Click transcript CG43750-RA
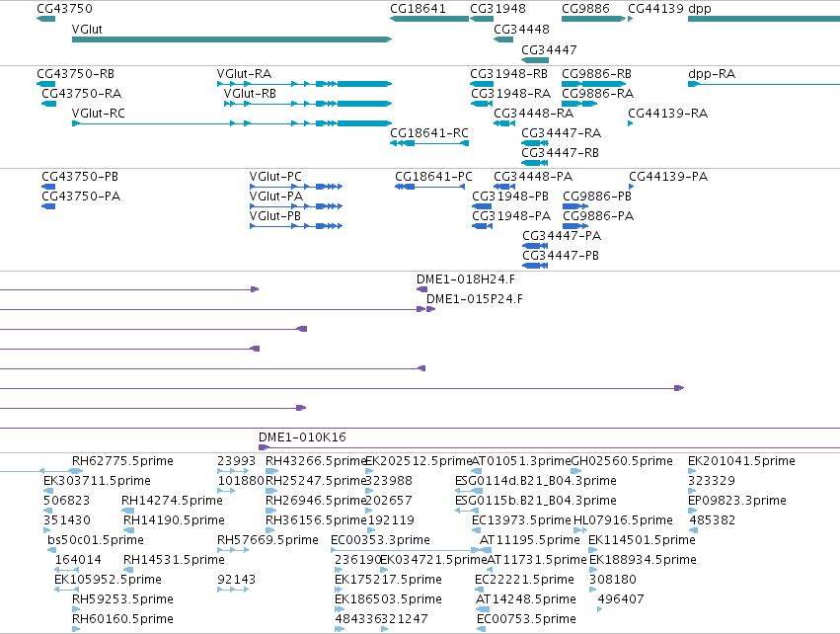840x634 pixels. [48, 104]
